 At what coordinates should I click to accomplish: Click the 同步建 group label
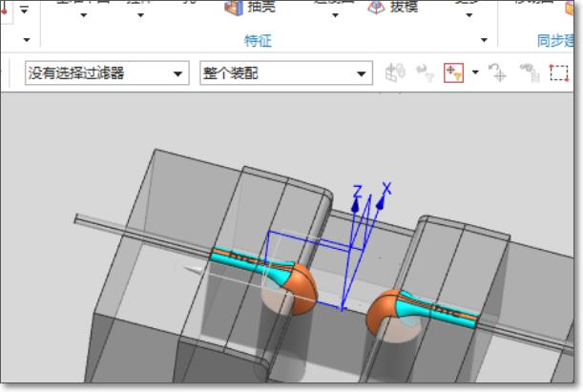tap(555, 40)
